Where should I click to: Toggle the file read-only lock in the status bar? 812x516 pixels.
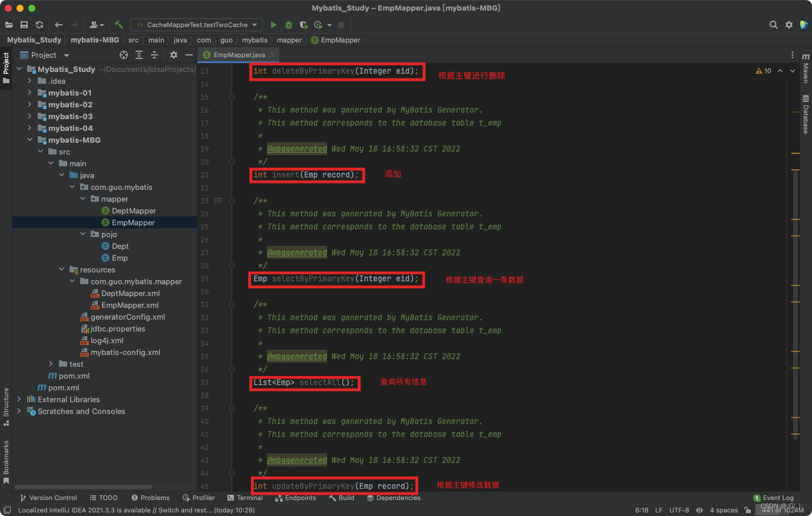tap(748, 510)
